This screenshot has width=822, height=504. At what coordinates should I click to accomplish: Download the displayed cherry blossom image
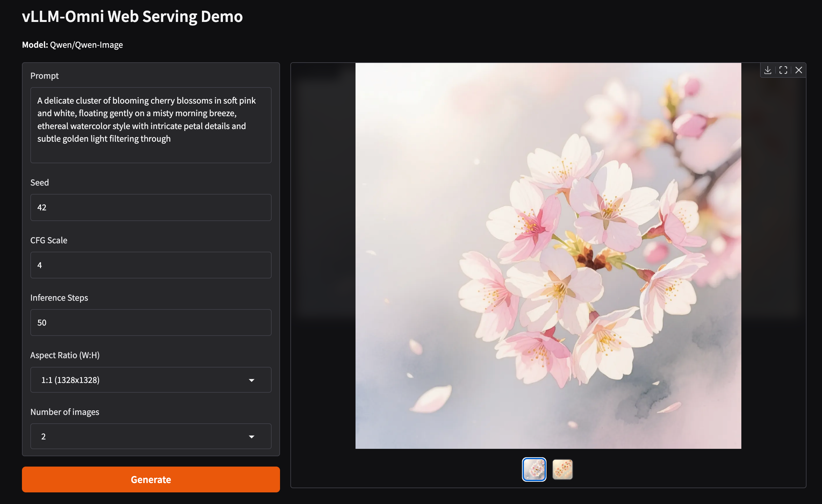coord(768,70)
